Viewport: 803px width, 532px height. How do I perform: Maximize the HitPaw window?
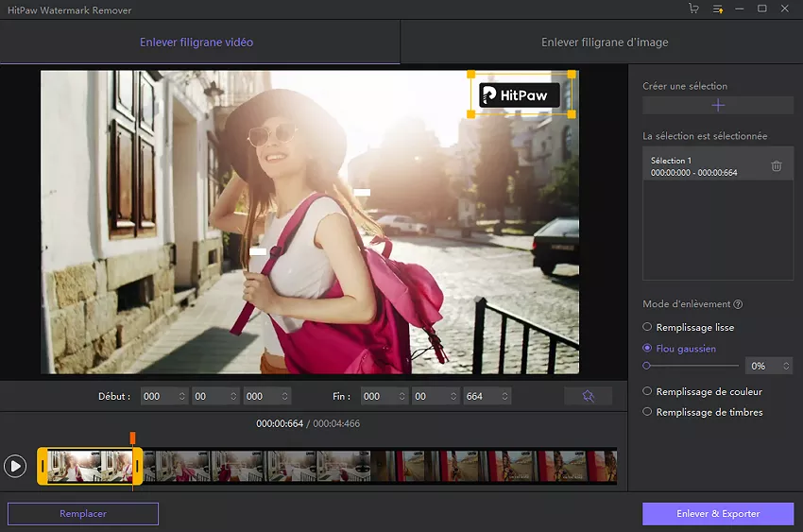point(762,9)
